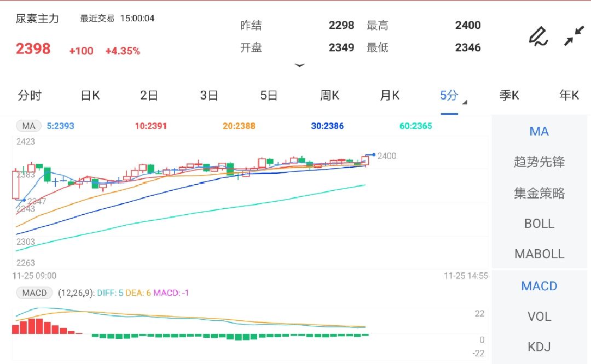Click the MACD indicator pill label

pos(34,292)
